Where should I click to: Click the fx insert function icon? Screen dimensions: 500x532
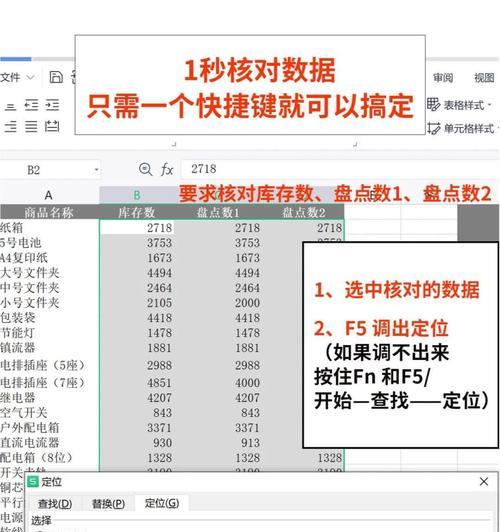pos(167,169)
